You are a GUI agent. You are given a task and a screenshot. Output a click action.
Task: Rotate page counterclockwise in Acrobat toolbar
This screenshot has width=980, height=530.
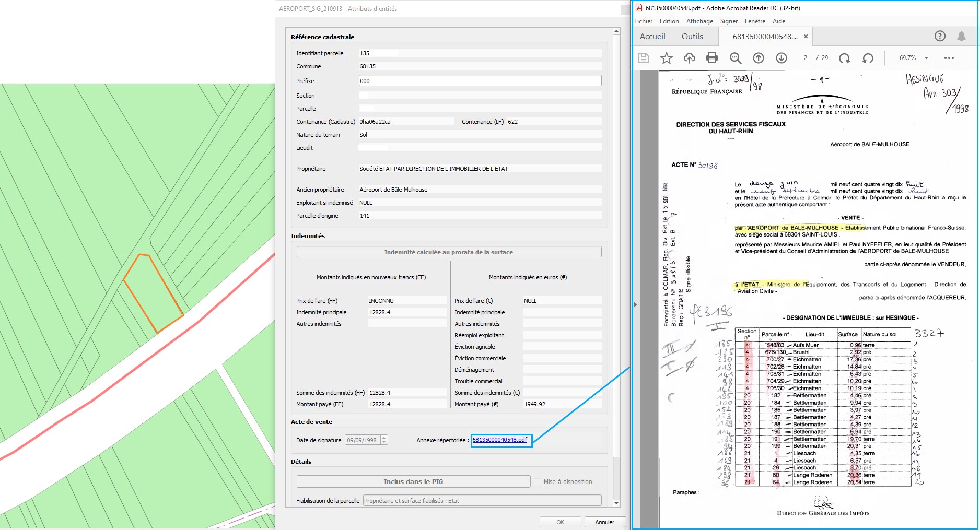(x=868, y=58)
